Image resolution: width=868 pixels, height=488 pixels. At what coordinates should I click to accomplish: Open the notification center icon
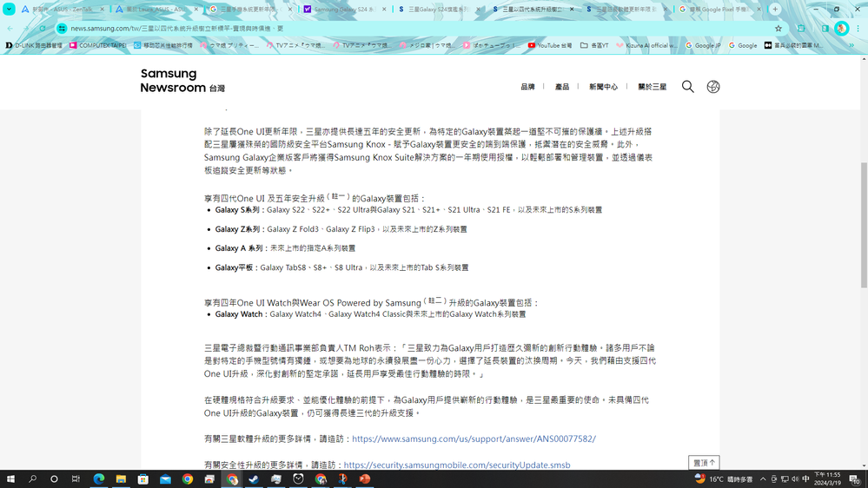click(855, 479)
